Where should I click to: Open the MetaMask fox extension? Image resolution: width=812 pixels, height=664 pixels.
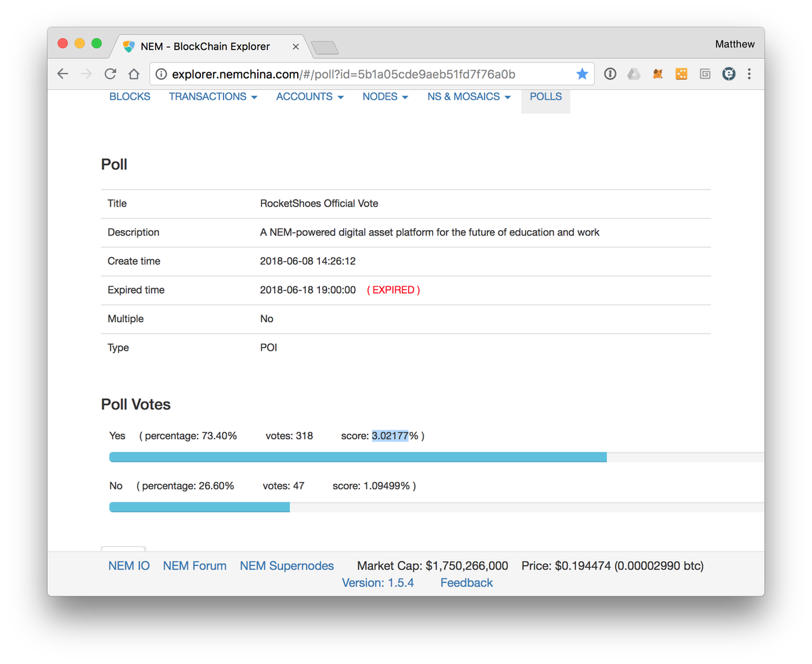click(658, 74)
